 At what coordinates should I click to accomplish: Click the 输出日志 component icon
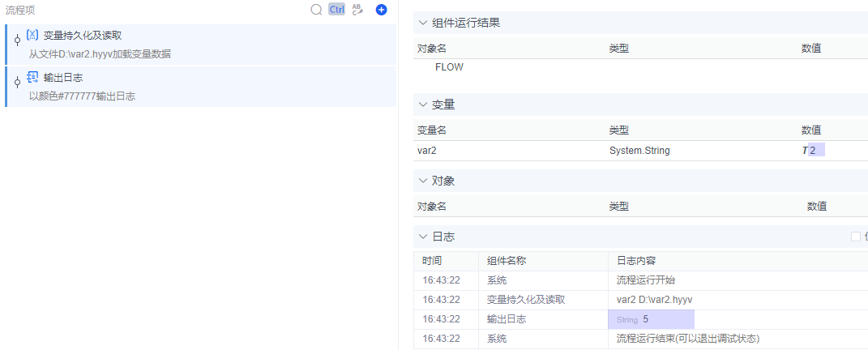point(32,77)
